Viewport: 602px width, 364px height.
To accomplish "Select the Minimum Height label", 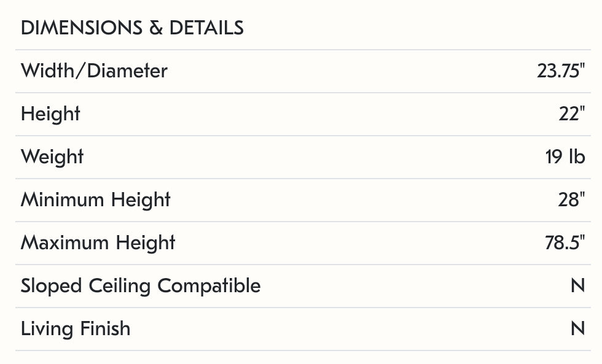I will 95,200.
